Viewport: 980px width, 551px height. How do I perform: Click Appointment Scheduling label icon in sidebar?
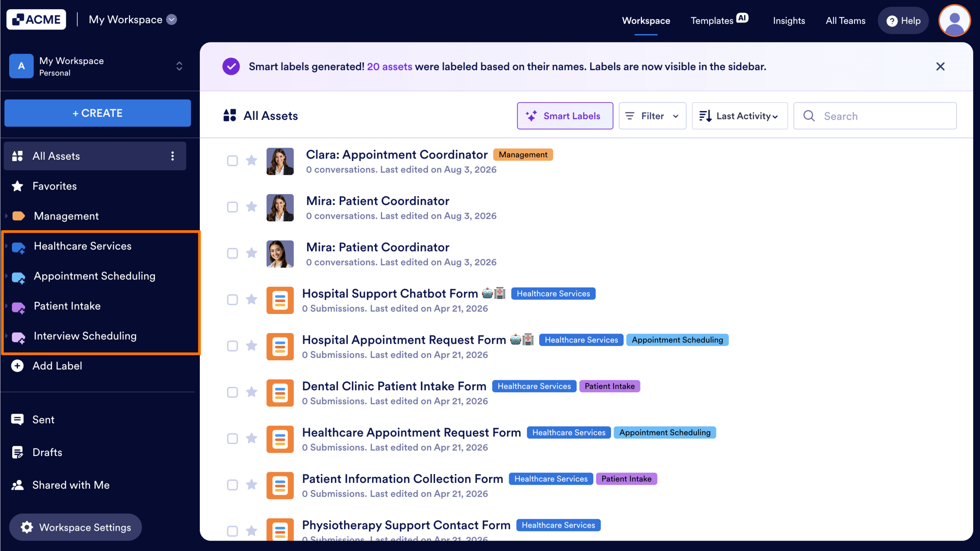tap(19, 277)
